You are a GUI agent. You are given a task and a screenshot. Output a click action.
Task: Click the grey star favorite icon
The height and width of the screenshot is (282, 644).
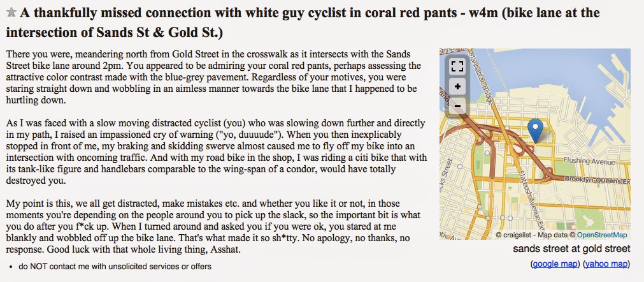click(x=11, y=13)
